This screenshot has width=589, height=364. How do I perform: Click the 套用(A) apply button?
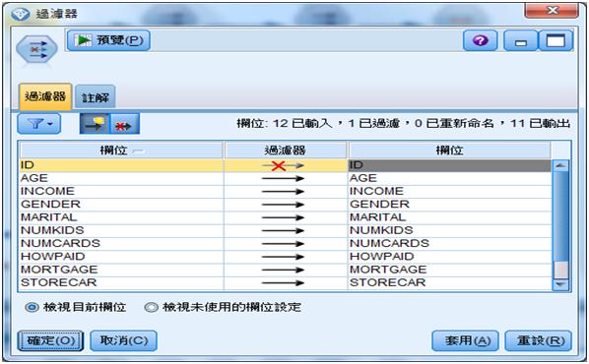pos(466,340)
